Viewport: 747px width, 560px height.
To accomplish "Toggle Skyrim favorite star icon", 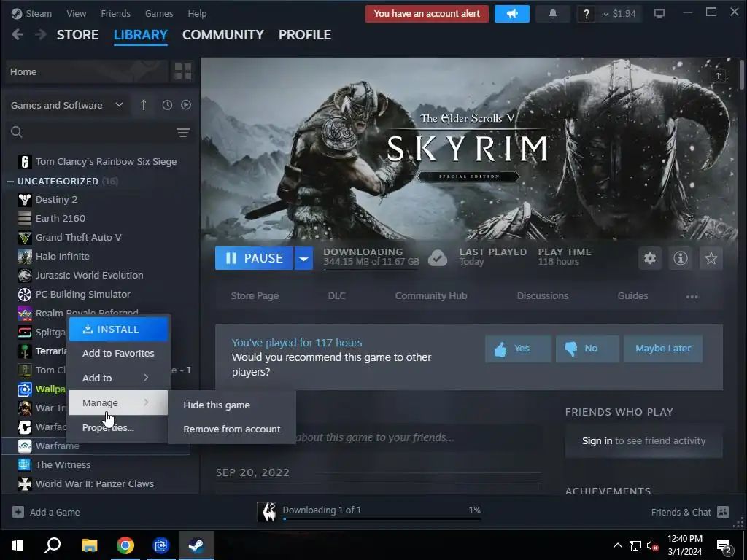I will click(x=711, y=258).
